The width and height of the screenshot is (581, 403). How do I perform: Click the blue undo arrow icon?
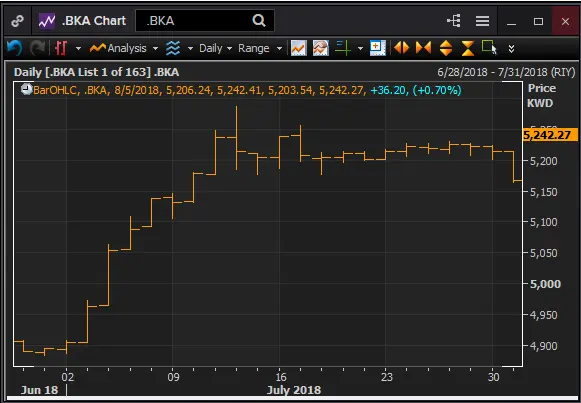coord(14,48)
